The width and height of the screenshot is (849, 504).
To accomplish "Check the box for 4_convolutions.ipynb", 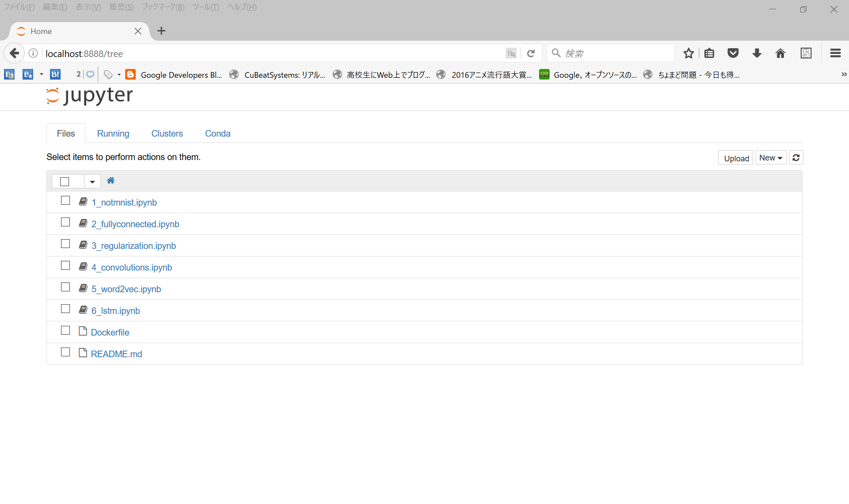I will point(65,266).
